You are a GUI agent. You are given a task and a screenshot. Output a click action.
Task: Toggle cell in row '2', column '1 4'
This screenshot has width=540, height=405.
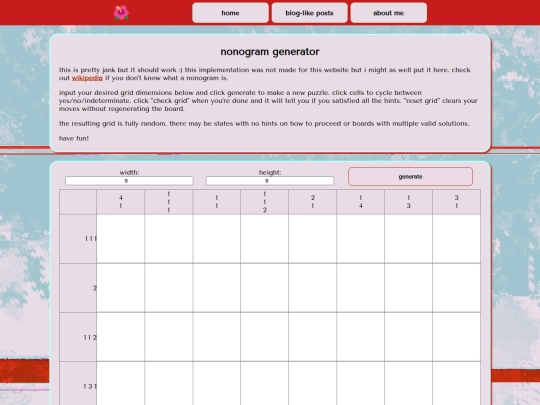361,288
